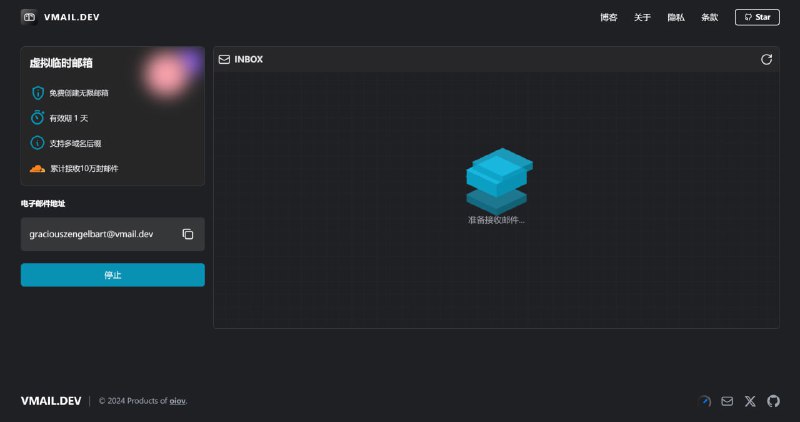The height and width of the screenshot is (422, 800).
Task: Open the 博客 (Blog) menu item
Action: (609, 17)
